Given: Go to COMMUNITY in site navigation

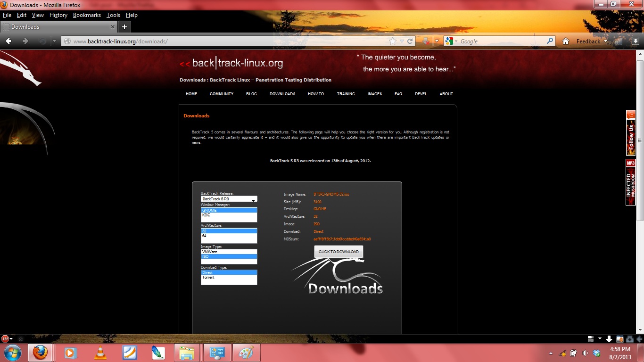Looking at the screenshot, I should click(x=222, y=94).
